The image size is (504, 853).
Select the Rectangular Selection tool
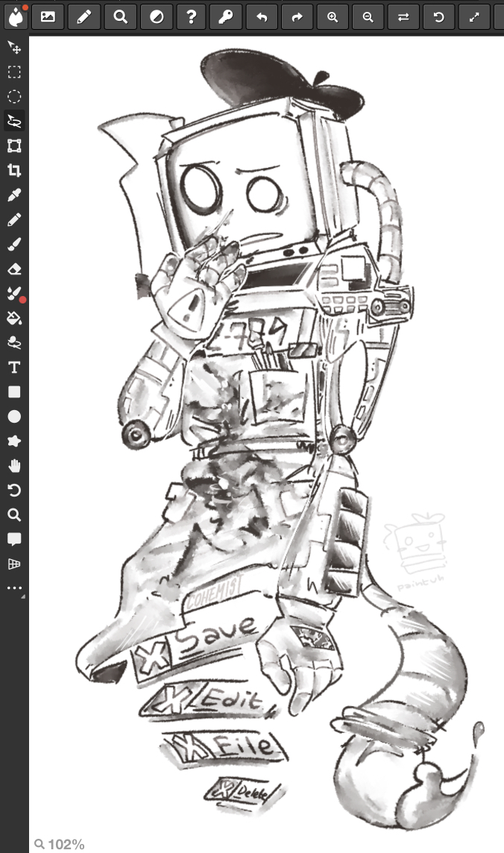pyautogui.click(x=14, y=72)
